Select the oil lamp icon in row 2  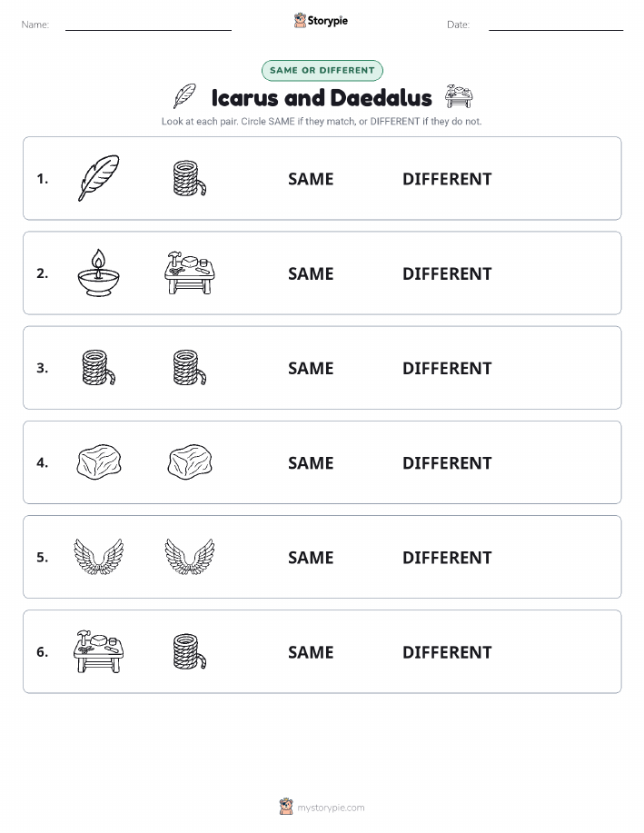coord(99,273)
